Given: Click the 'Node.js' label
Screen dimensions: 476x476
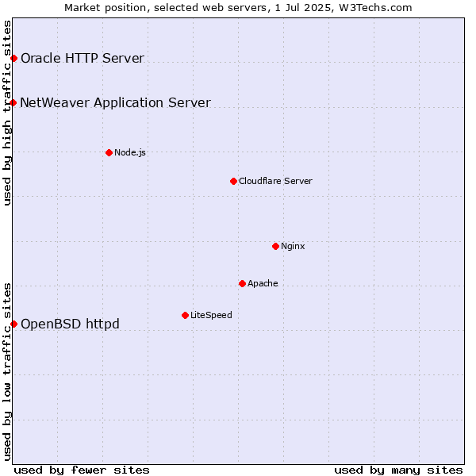Looking at the screenshot, I should 130,152.
